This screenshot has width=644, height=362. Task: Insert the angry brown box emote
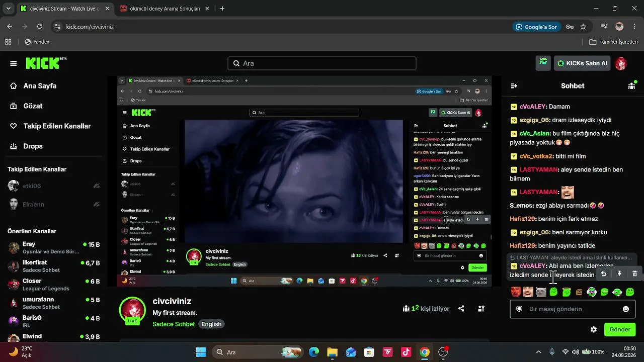pos(579,292)
